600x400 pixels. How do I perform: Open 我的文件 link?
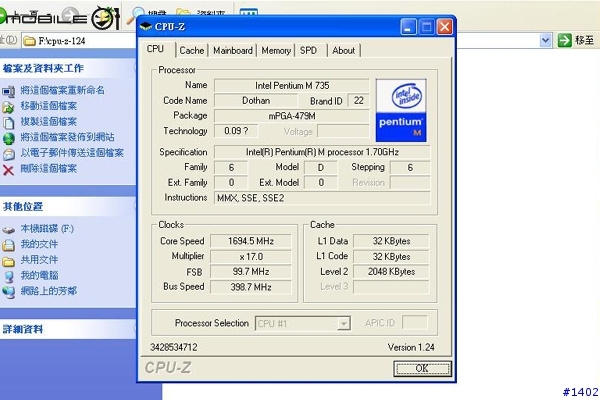[x=39, y=244]
